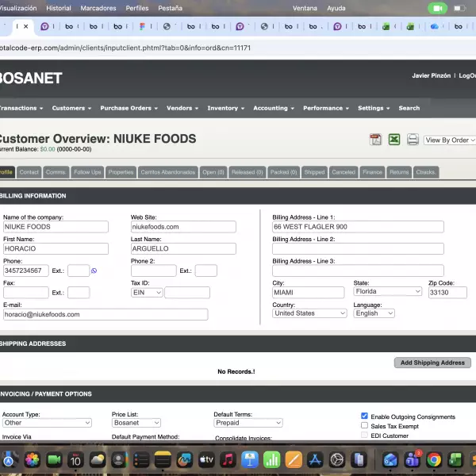Export customer overview as PDF
This screenshot has width=476, height=476.
(x=375, y=140)
